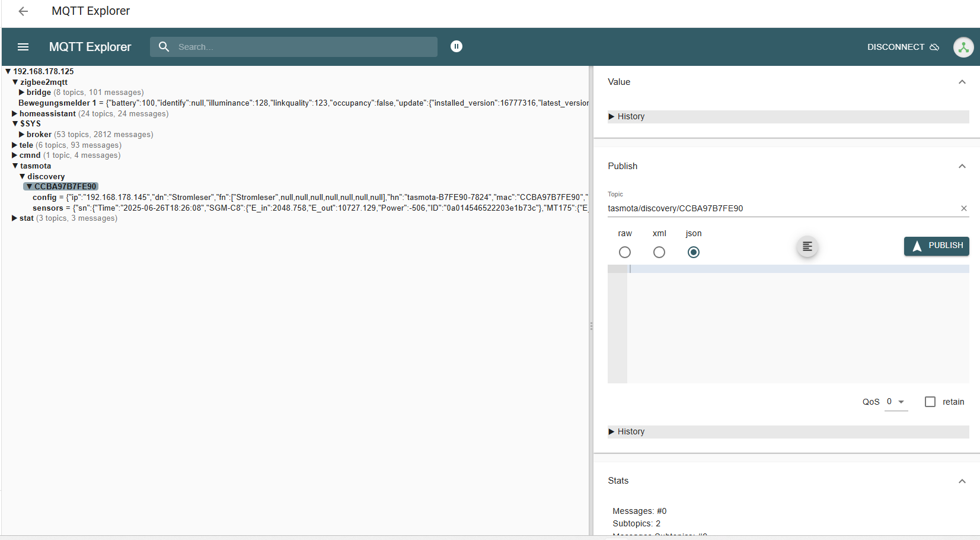Select the config message row

click(310, 197)
